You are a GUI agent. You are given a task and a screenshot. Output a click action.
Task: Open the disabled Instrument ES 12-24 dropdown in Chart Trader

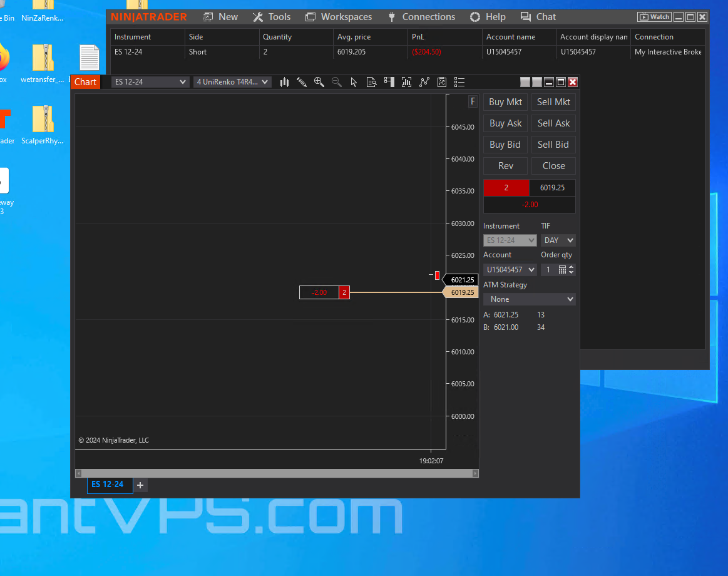coord(510,240)
